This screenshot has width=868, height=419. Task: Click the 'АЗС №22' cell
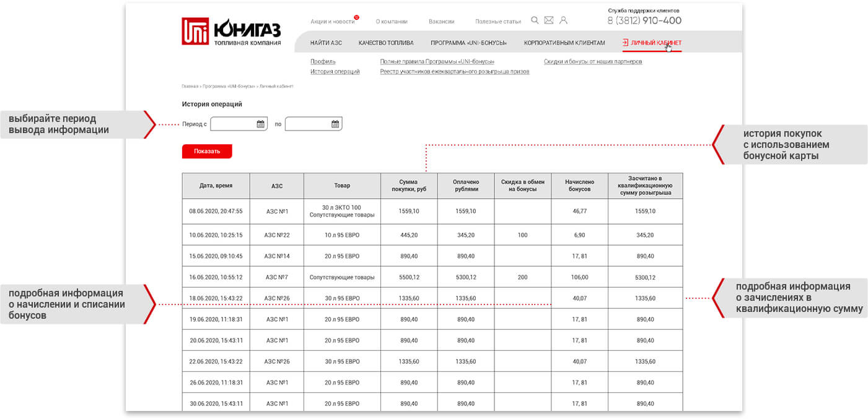click(277, 235)
